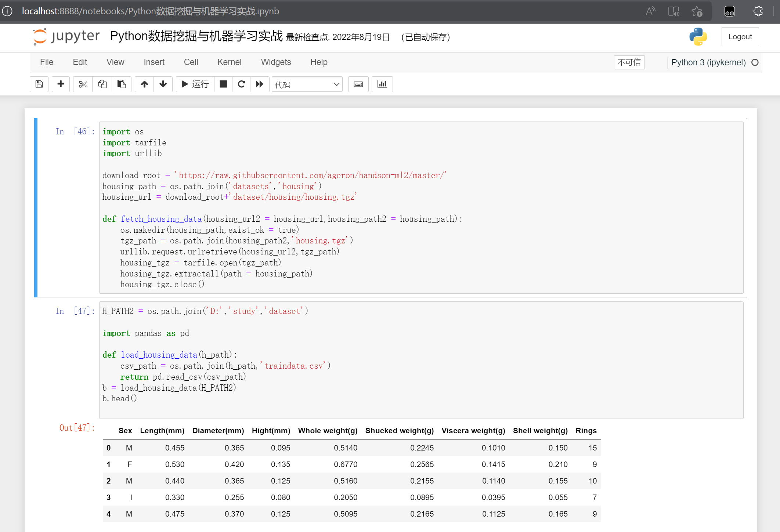
Task: Click the In [46] prompt label
Action: (x=75, y=131)
